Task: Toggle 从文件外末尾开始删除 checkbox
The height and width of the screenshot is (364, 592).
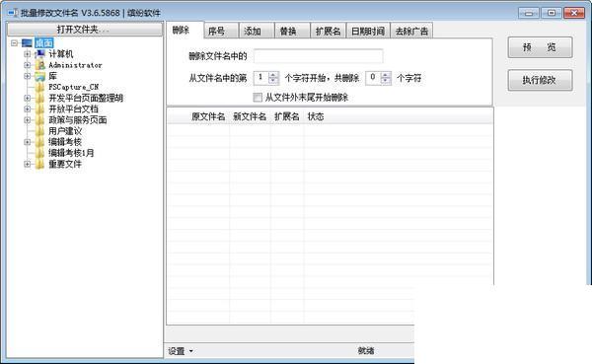Action: pyautogui.click(x=258, y=98)
